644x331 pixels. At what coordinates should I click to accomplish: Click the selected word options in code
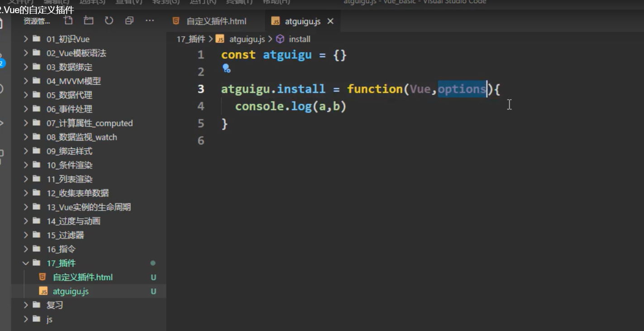(x=462, y=89)
